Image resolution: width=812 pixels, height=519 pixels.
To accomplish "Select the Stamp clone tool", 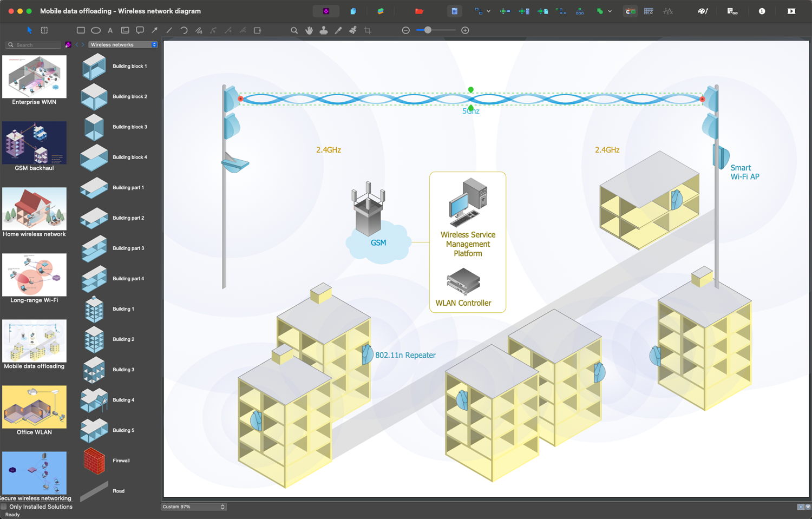I will 324,31.
